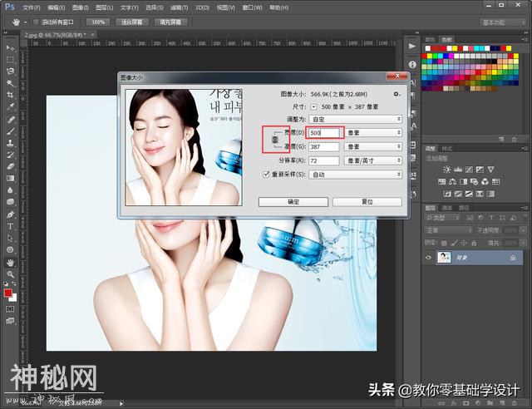Open the File menu

[x=32, y=7]
